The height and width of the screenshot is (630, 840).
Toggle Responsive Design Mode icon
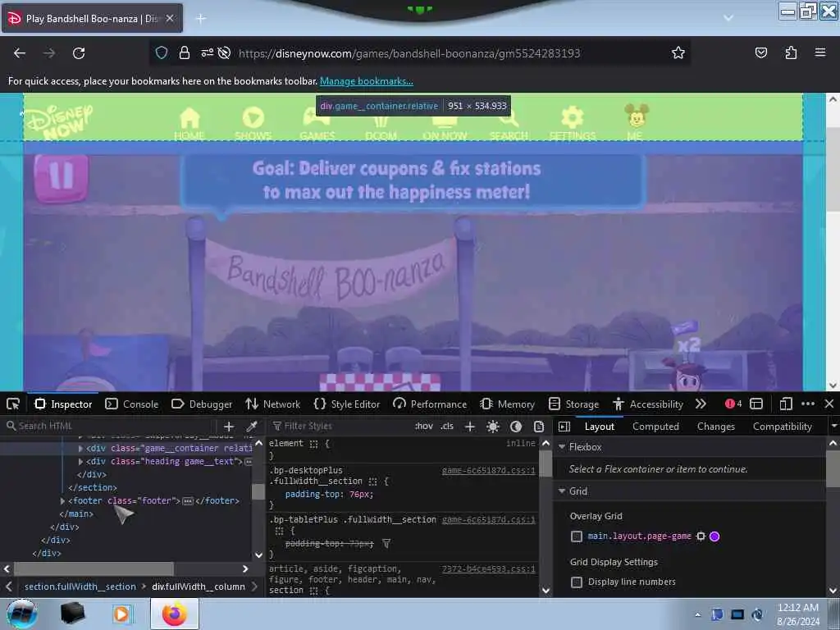[x=786, y=404]
